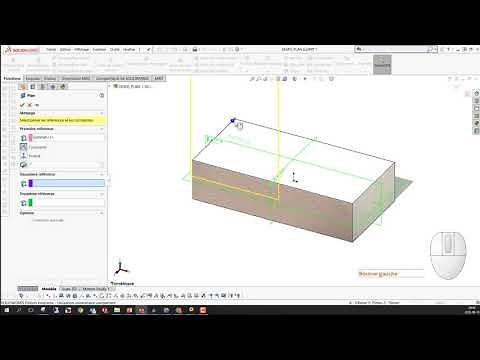The width and height of the screenshot is (480, 360).
Task: Open Display Style in the heads-up toolbar
Action: (x=295, y=79)
